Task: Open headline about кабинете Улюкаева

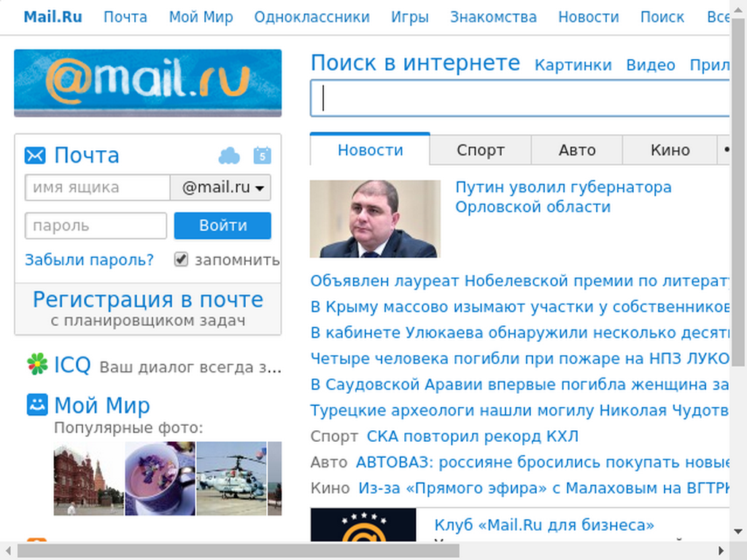Action: pyautogui.click(x=519, y=332)
